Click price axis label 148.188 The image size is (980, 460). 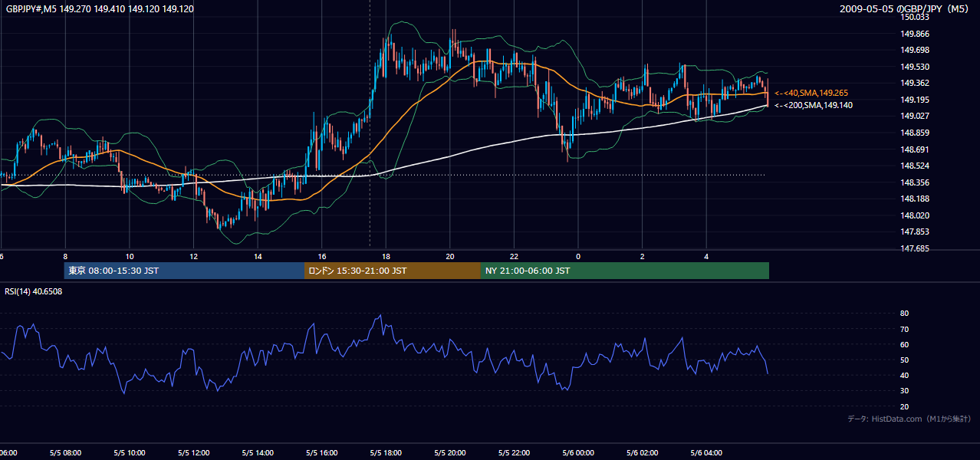coord(915,199)
